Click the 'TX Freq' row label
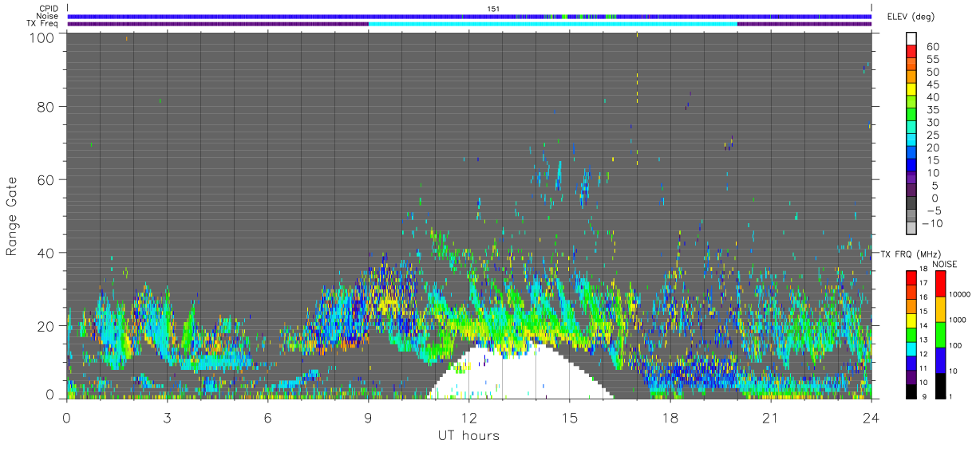This screenshot has height=452, width=980. click(x=44, y=24)
